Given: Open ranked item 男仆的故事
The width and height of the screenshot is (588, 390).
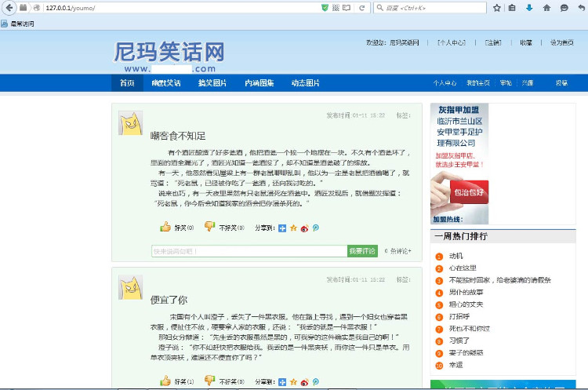Looking at the screenshot, I should pyautogui.click(x=466, y=292).
